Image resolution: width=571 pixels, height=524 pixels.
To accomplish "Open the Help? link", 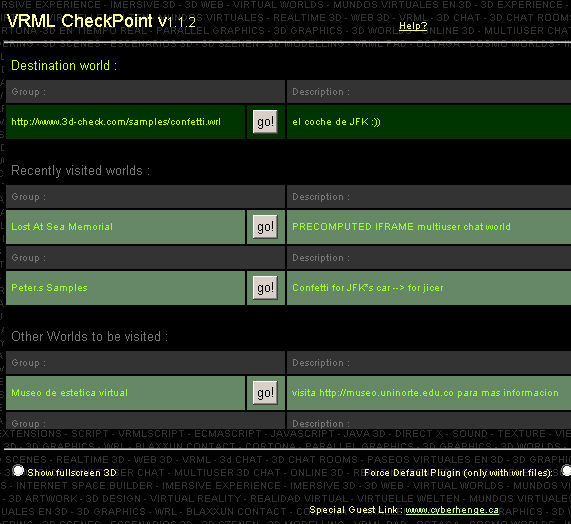I will click(413, 26).
